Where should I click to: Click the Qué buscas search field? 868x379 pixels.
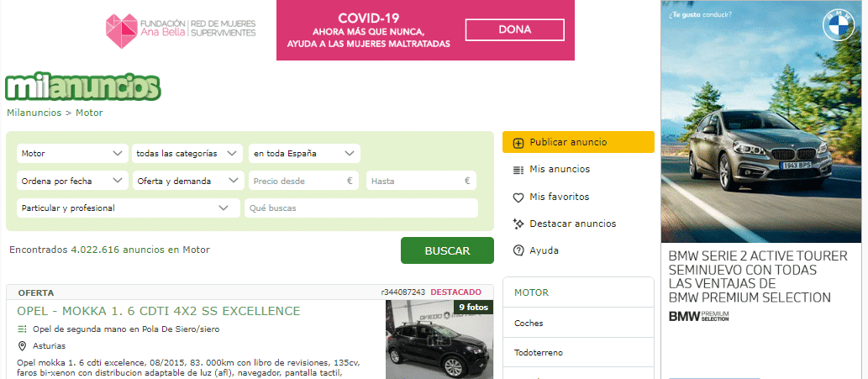coord(361,208)
